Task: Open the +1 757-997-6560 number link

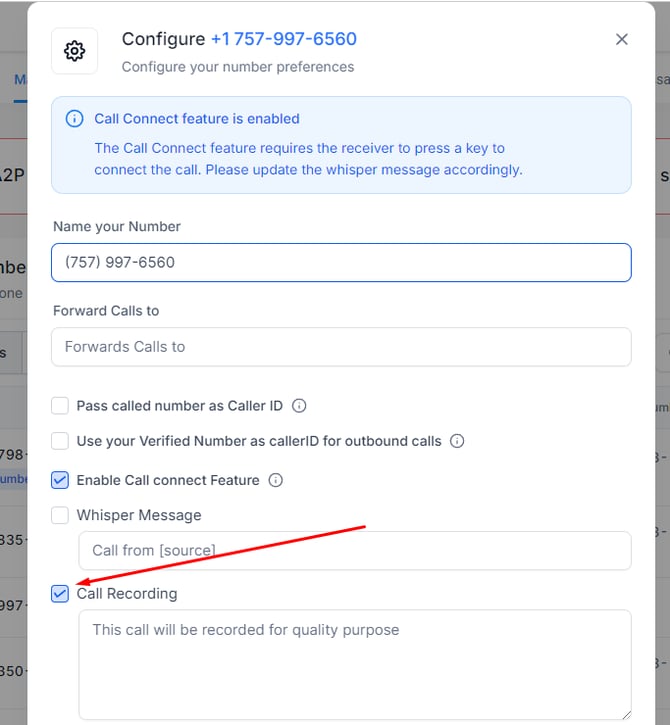Action: [x=283, y=39]
